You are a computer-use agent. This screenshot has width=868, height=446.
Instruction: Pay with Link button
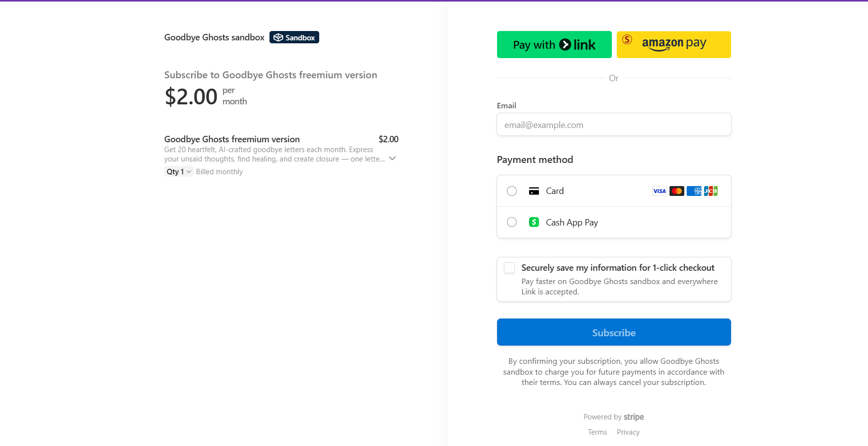click(x=554, y=45)
